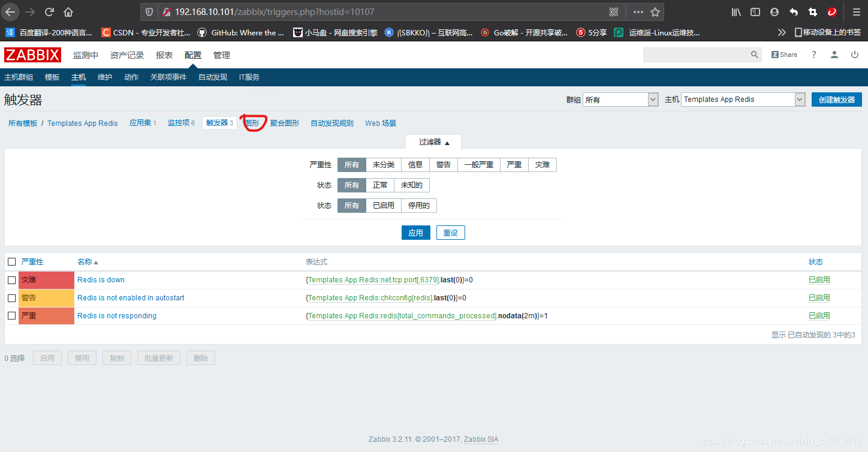This screenshot has height=452, width=868.
Task: Open the Firefox library icon
Action: pos(737,12)
